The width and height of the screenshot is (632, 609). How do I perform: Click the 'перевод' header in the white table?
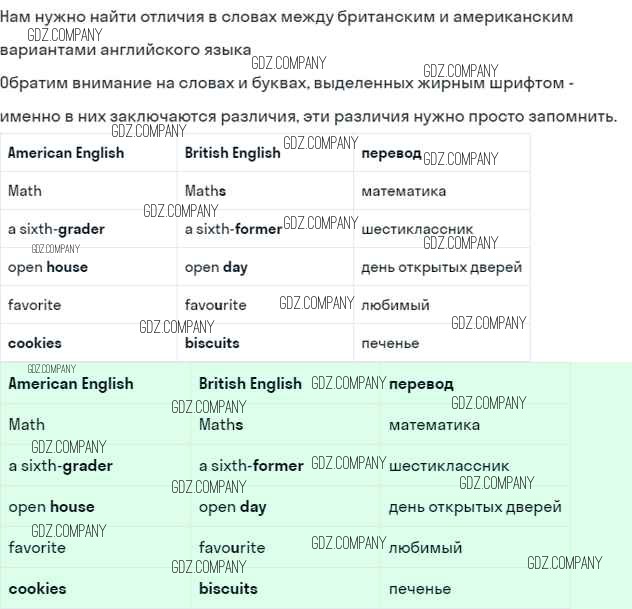(391, 154)
